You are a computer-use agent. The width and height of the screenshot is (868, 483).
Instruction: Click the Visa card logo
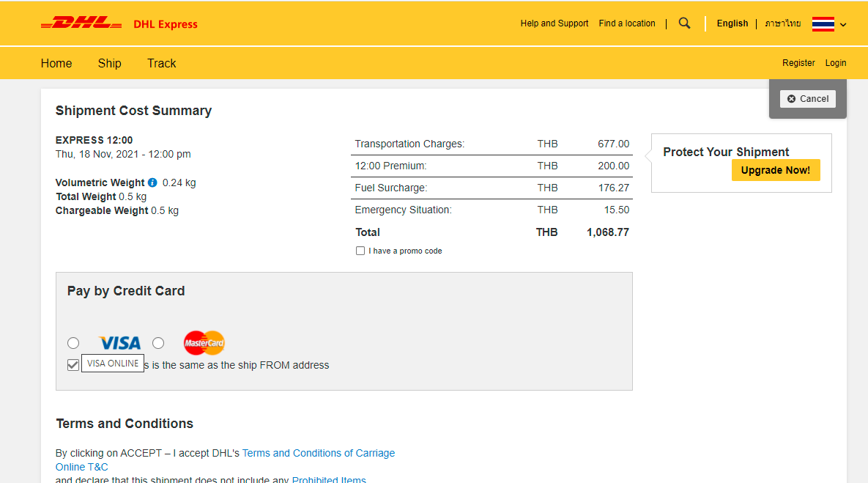coord(119,343)
